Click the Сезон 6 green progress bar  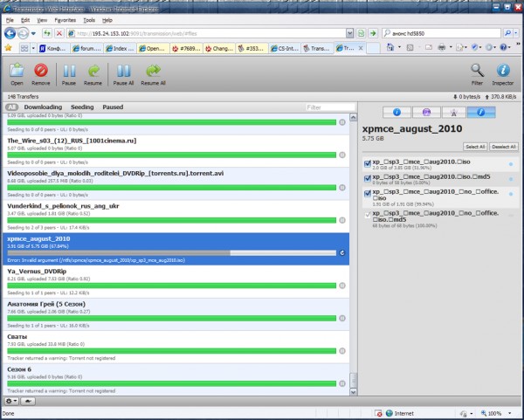172,383
